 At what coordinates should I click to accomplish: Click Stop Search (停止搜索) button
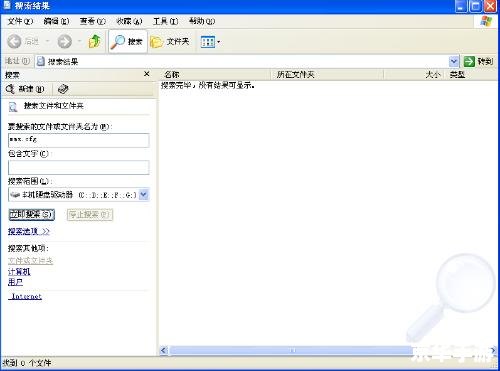click(90, 214)
